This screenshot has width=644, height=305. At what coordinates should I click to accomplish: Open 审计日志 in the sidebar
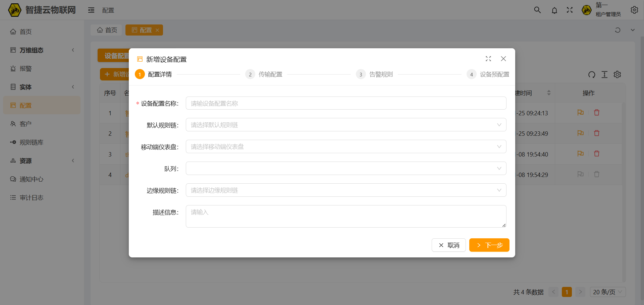pyautogui.click(x=42, y=197)
